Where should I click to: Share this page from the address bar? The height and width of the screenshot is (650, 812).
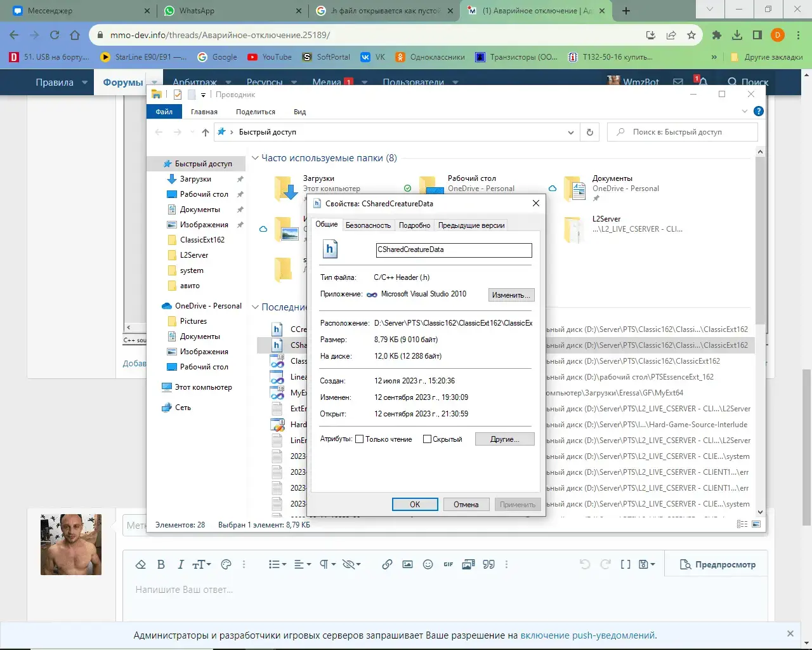coord(671,36)
